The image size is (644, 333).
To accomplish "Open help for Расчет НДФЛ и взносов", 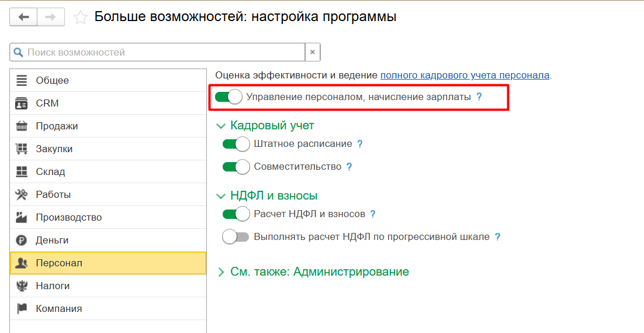I will click(372, 214).
